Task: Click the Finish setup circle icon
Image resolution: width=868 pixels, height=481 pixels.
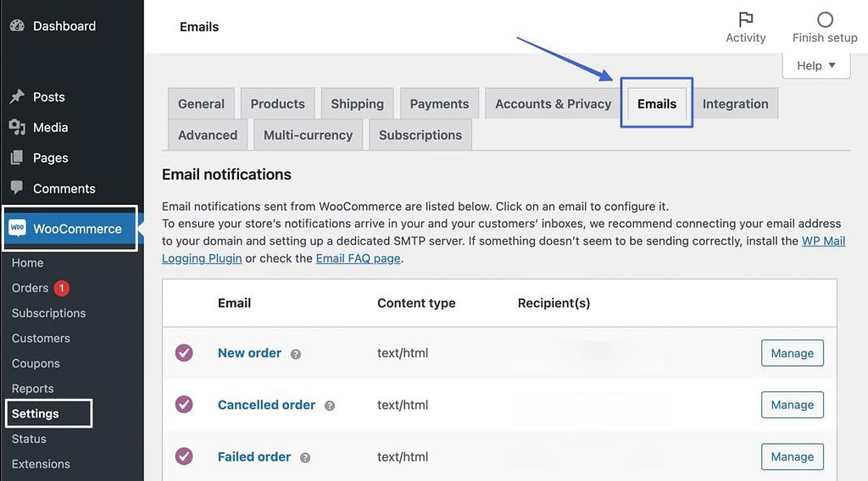Action: pyautogui.click(x=825, y=20)
